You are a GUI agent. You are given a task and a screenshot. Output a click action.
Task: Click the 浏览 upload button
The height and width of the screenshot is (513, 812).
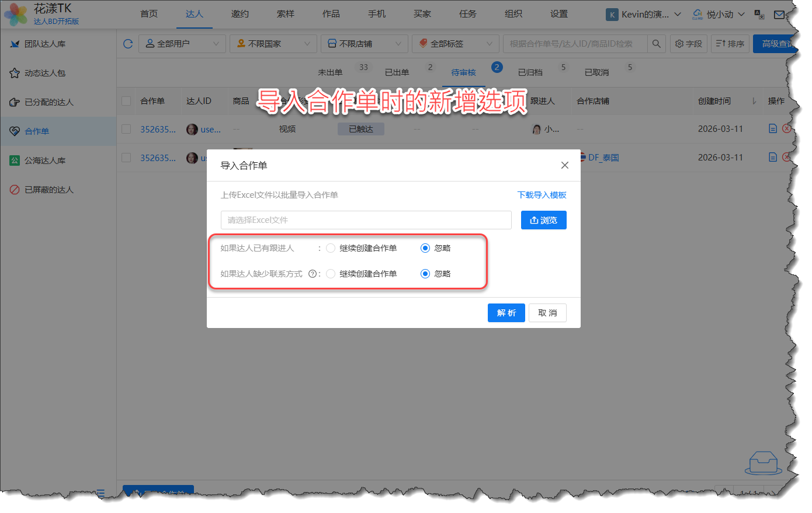[543, 220]
